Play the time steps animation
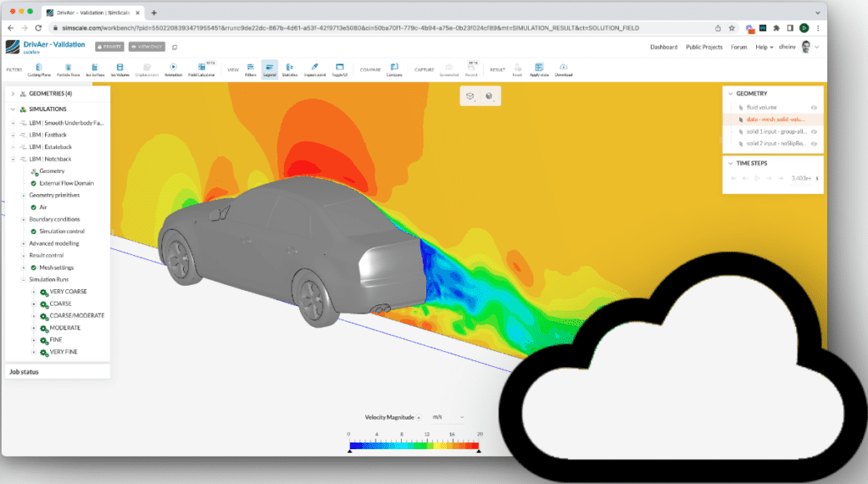Image resolution: width=868 pixels, height=484 pixels. point(757,178)
